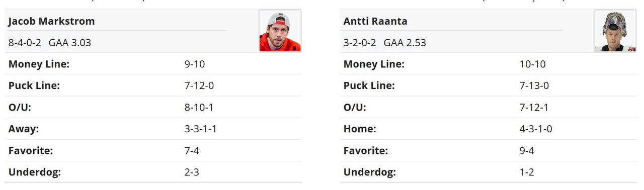The image size is (644, 190).
Task: Click Raanta's O/U 7-12-1 record
Action: (x=534, y=108)
